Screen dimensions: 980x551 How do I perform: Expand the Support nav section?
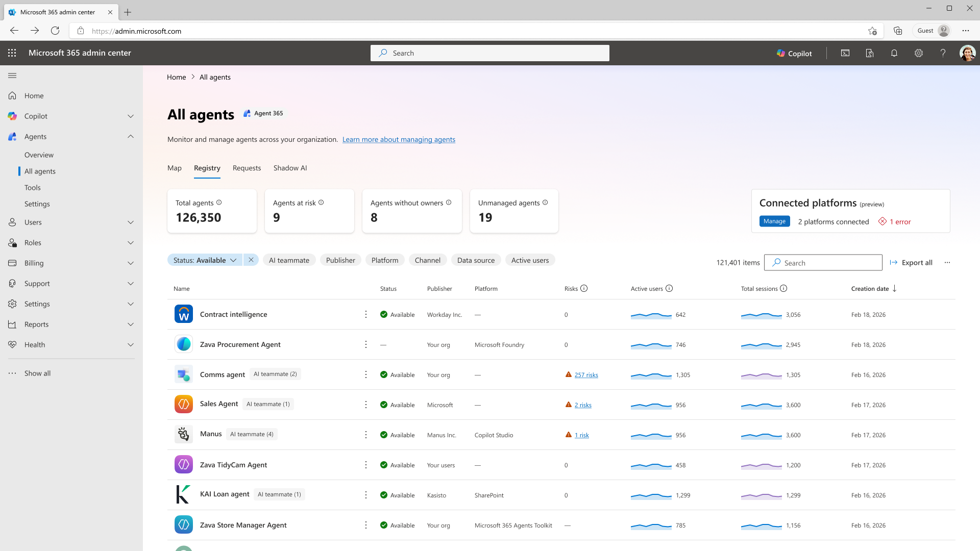tap(131, 284)
